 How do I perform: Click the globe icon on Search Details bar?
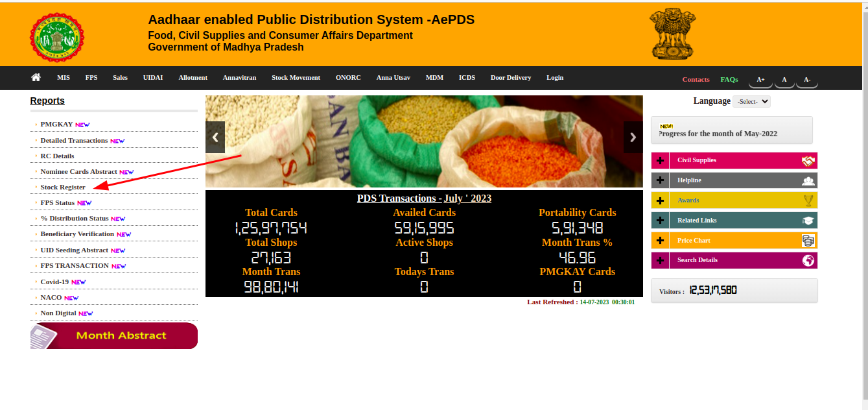tap(807, 259)
